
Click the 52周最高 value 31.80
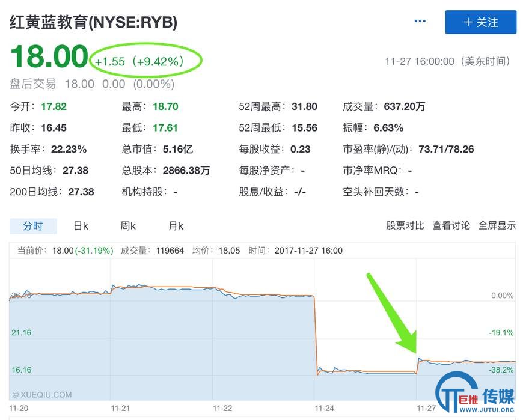coord(304,107)
